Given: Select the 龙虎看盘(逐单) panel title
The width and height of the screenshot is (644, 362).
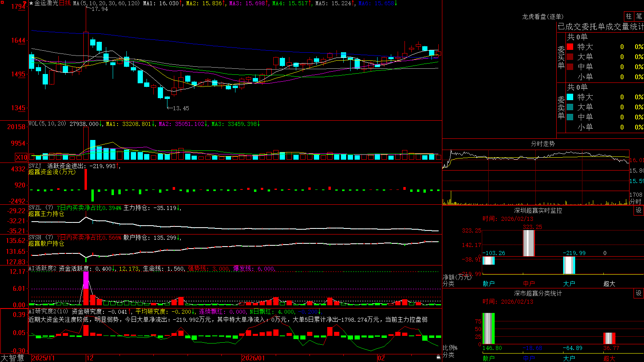Looking at the screenshot, I should click(x=543, y=16).
